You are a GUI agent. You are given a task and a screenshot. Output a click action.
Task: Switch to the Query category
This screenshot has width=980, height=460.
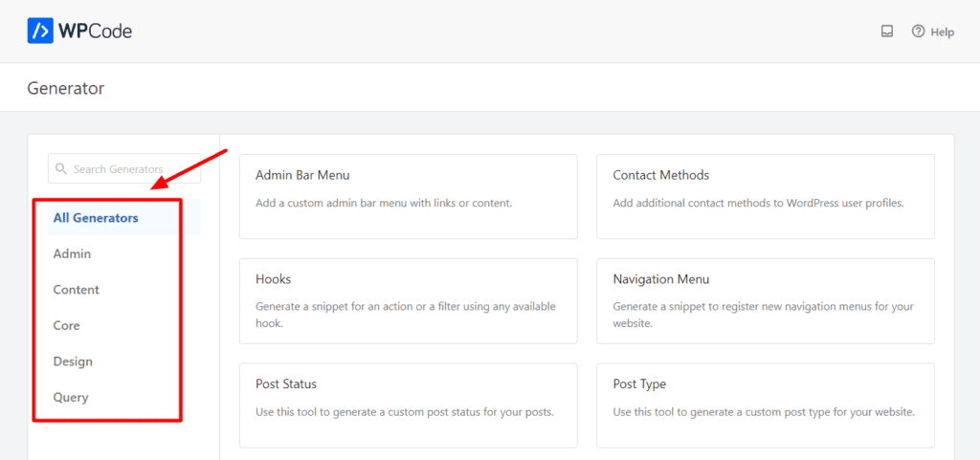[x=71, y=397]
